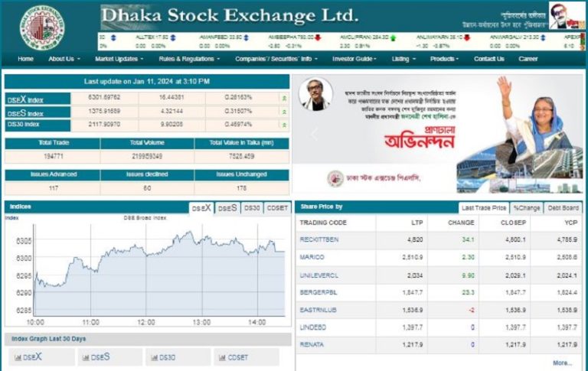Select the DSES indices chart tab

(x=227, y=208)
